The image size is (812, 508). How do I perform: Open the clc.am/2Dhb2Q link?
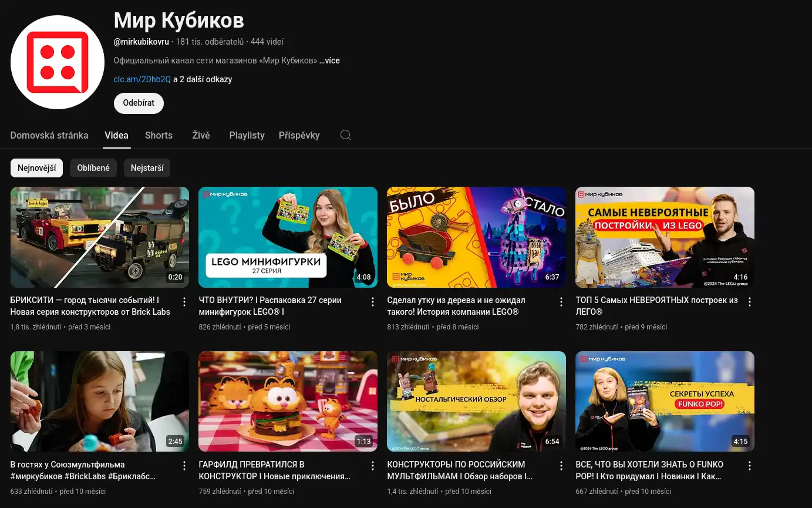click(142, 79)
